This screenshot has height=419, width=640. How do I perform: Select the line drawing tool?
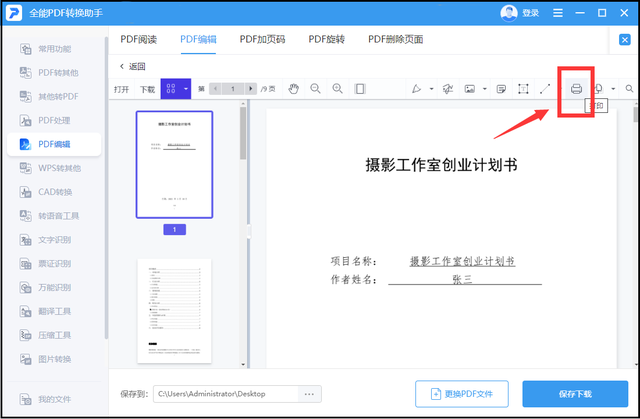[545, 89]
